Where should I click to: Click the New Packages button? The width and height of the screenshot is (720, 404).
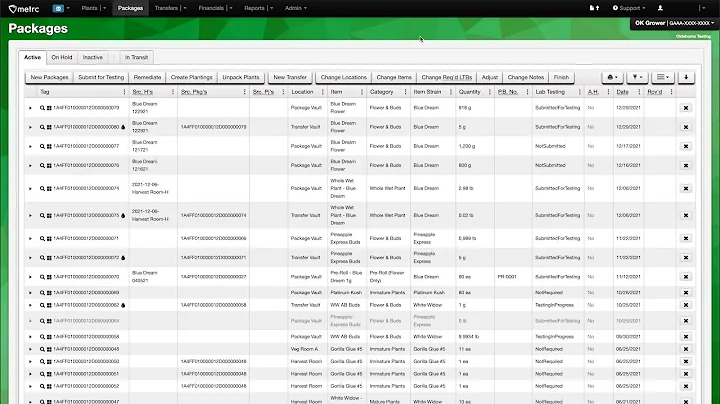(x=49, y=77)
